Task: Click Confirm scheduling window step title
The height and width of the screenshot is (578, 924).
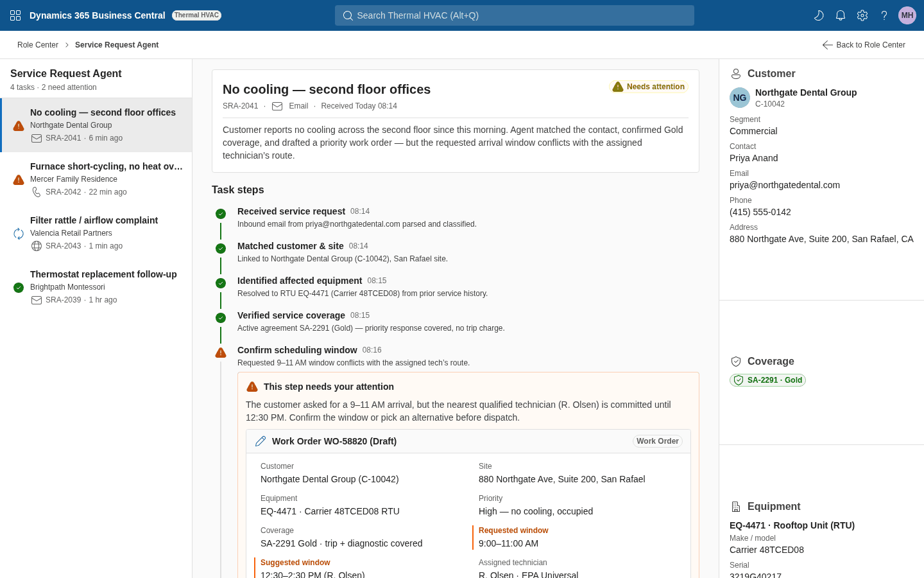Action: (x=297, y=350)
